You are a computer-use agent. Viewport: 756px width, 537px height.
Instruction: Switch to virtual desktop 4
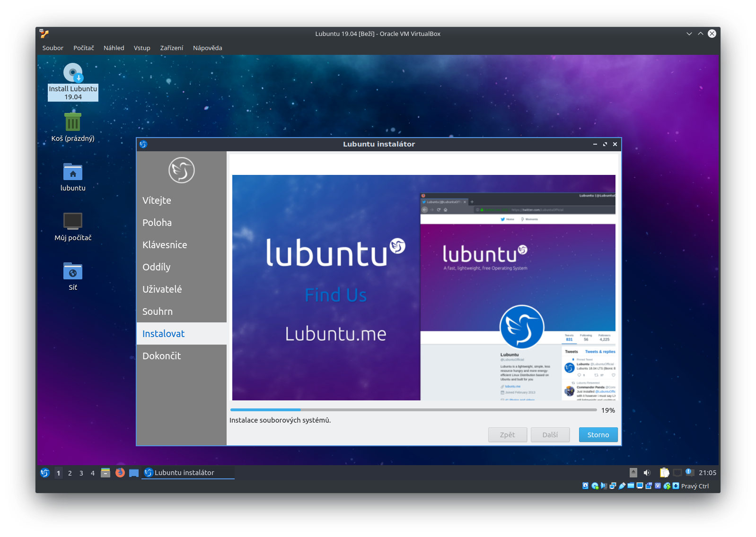(x=93, y=473)
